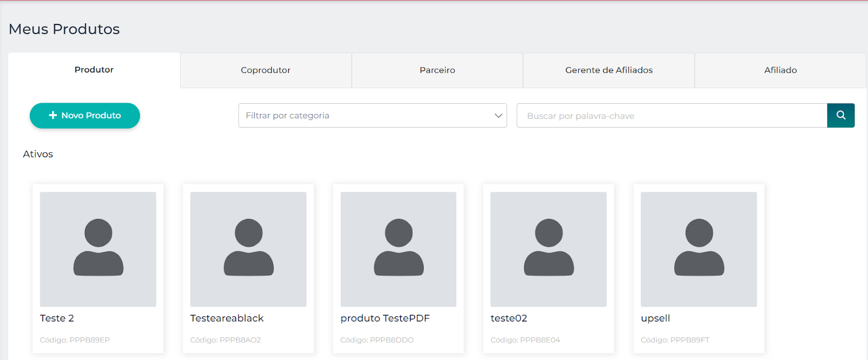Viewport: 868px width, 360px height.
Task: Click the code text PPPB89FT
Action: click(690, 340)
